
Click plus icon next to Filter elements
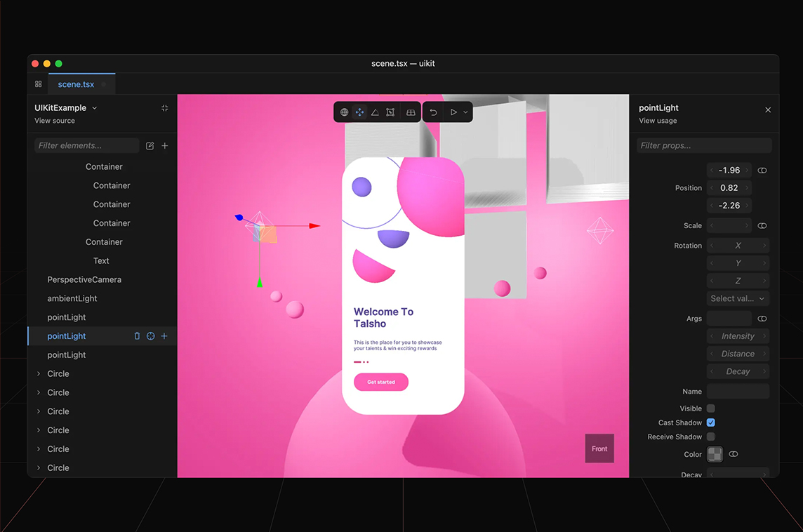coord(165,146)
